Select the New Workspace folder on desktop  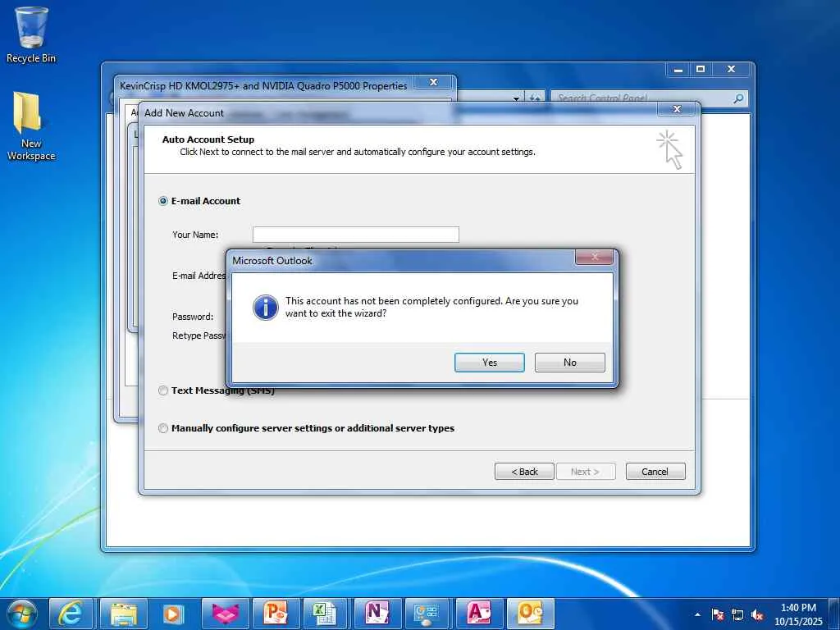point(31,126)
